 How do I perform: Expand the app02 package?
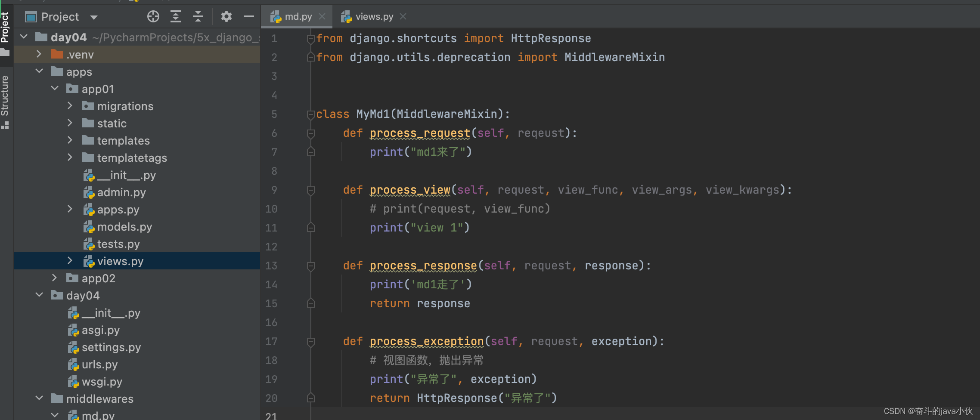55,278
